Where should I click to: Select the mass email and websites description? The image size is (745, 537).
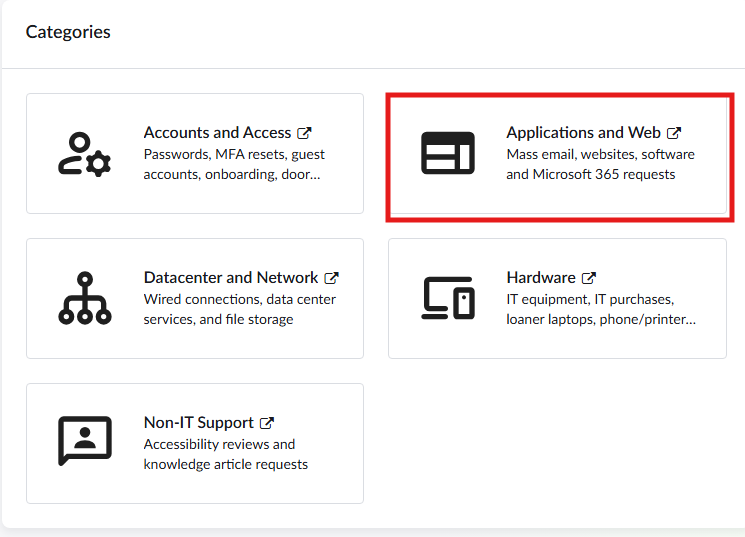pyautogui.click(x=600, y=165)
